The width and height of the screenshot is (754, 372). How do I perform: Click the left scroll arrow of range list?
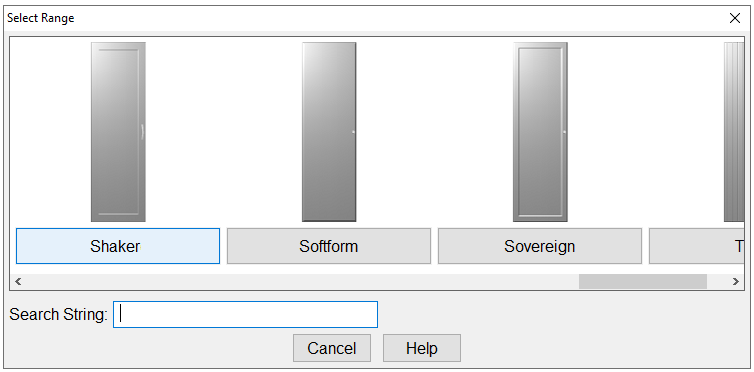pyautogui.click(x=18, y=282)
